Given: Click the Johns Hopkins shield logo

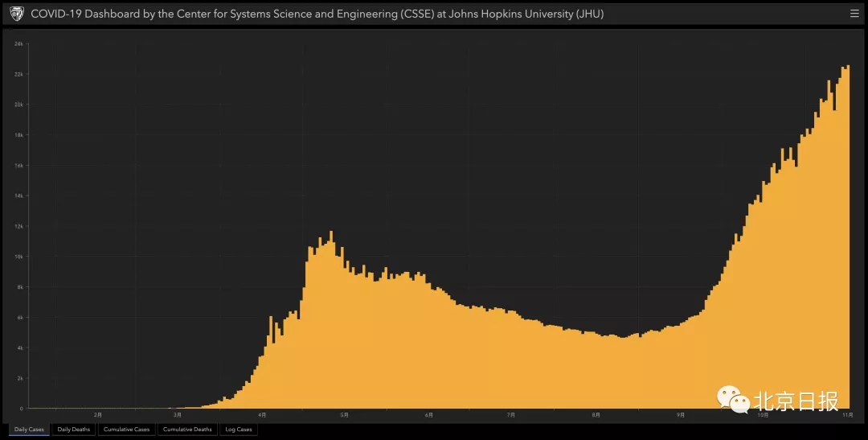Looking at the screenshot, I should 16,14.
